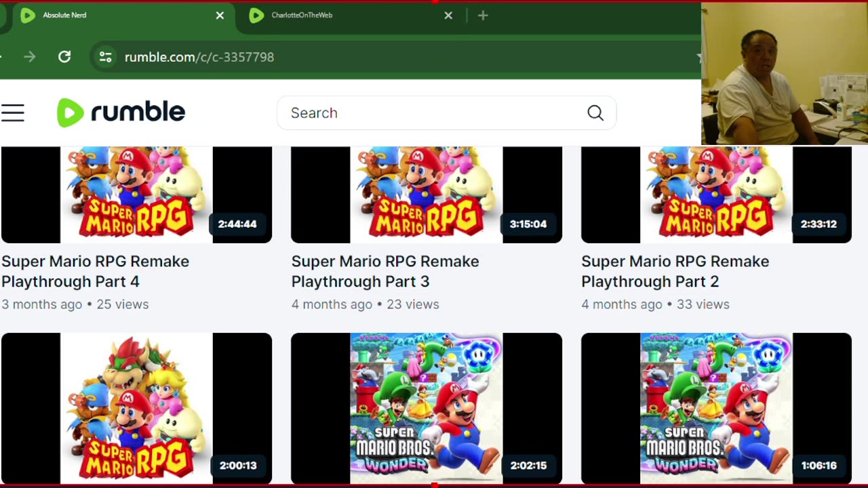Close the Absolute Nerd tab
This screenshot has height=488, width=868.
pyautogui.click(x=220, y=15)
